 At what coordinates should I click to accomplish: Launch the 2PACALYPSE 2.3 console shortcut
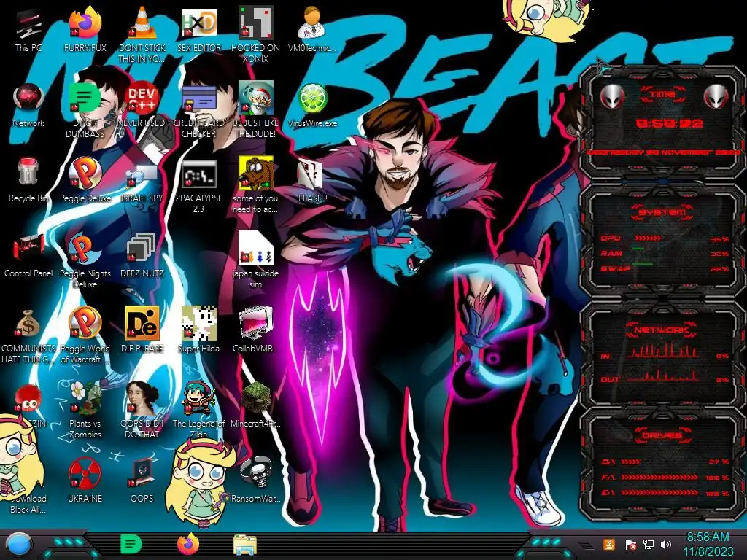pos(198,186)
